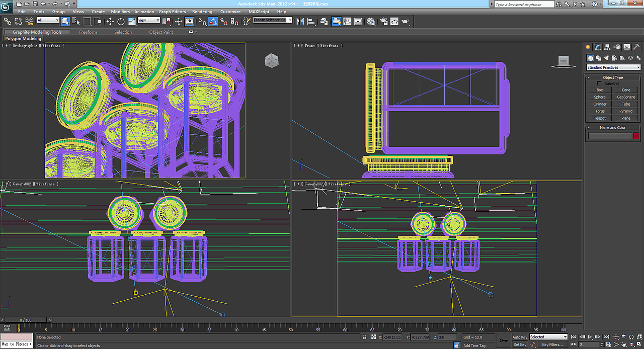Click the Orthographic viewport ViewCube
644x349 pixels.
(271, 61)
